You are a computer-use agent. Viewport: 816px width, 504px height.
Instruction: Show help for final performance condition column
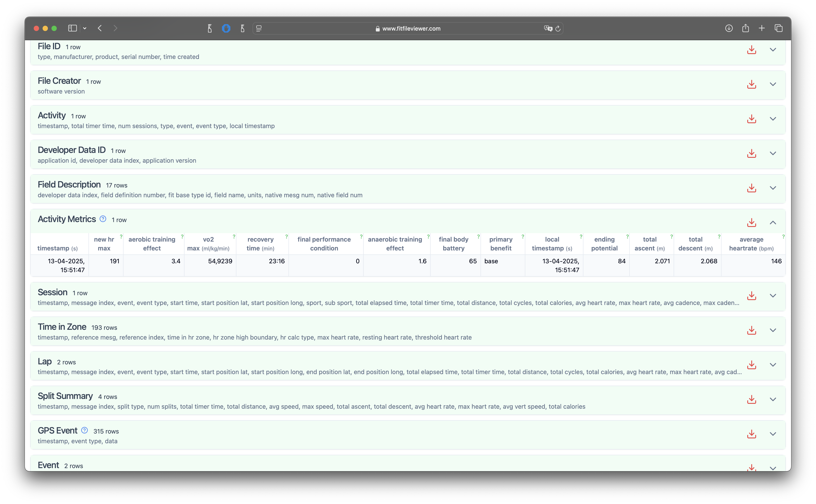click(x=361, y=236)
